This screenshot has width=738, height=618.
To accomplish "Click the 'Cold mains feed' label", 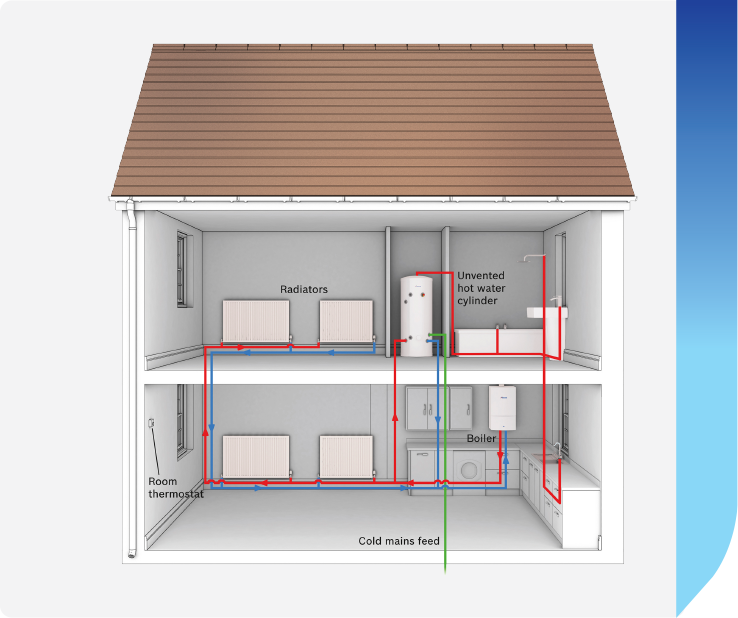I will coord(399,541).
